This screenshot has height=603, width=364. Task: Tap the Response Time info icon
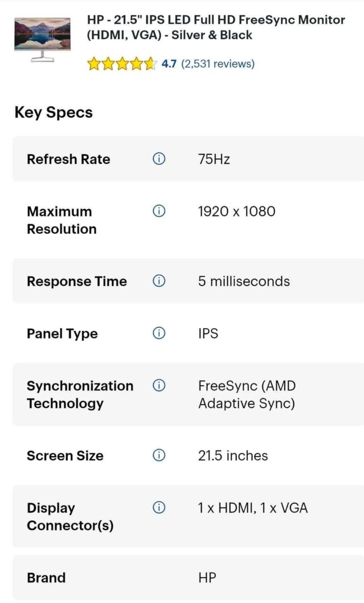pos(159,281)
